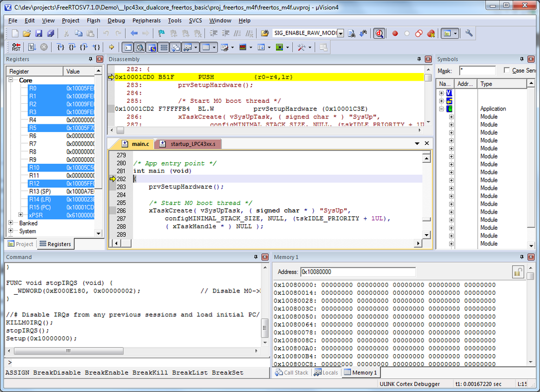Click the Type column header in Symbols
540x392 pixels.
click(486, 84)
